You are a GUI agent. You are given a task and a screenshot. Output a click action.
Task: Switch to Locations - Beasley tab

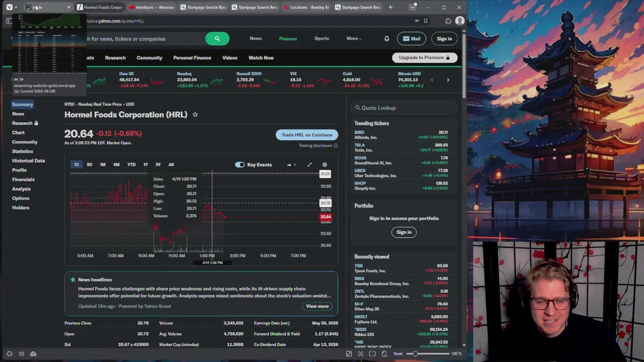(x=305, y=7)
